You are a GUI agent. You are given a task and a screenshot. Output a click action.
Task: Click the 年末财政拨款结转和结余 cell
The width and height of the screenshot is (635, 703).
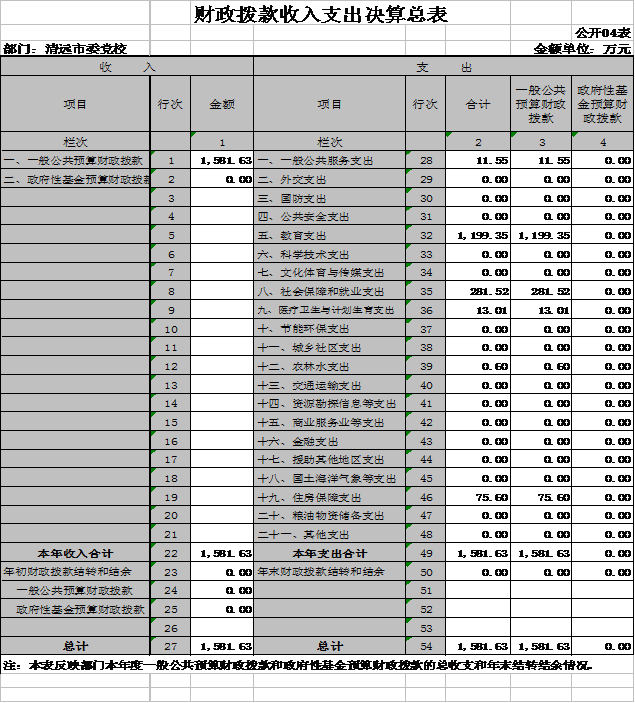tap(330, 572)
